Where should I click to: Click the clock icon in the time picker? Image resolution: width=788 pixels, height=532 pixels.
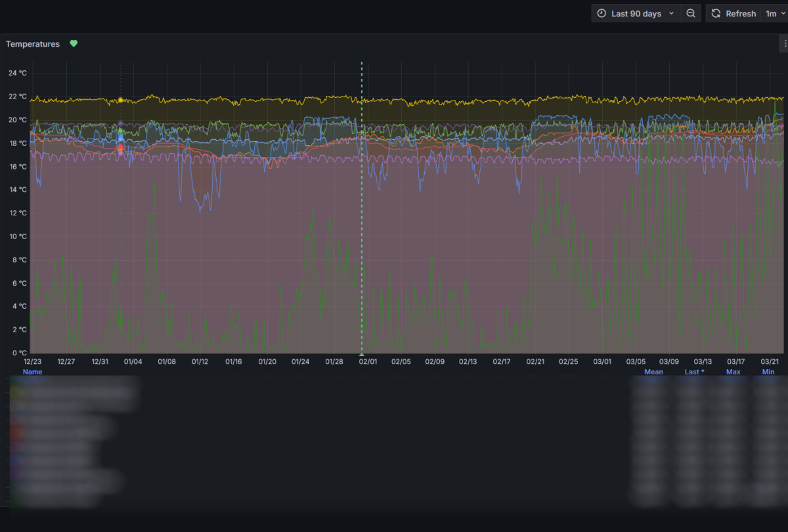[602, 14]
